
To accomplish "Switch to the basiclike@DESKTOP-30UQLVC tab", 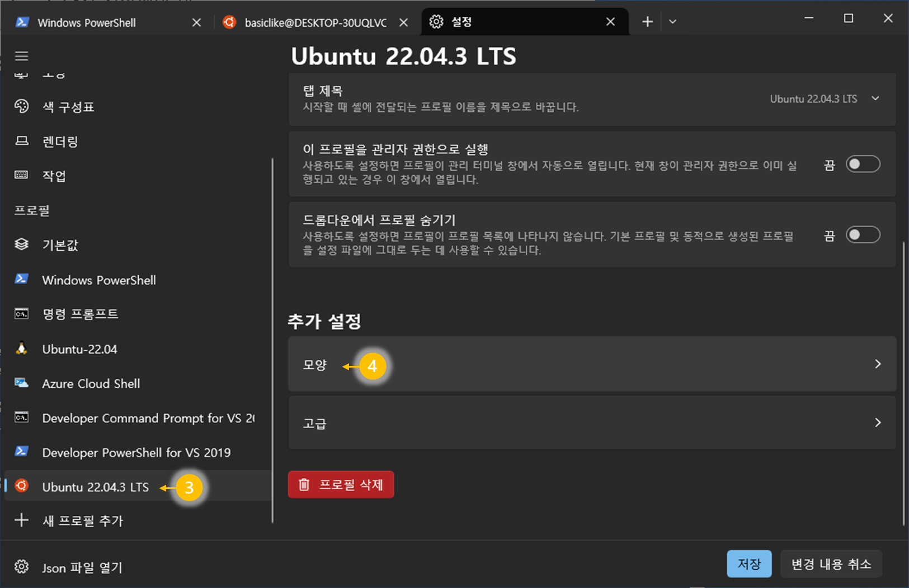I will click(x=315, y=22).
